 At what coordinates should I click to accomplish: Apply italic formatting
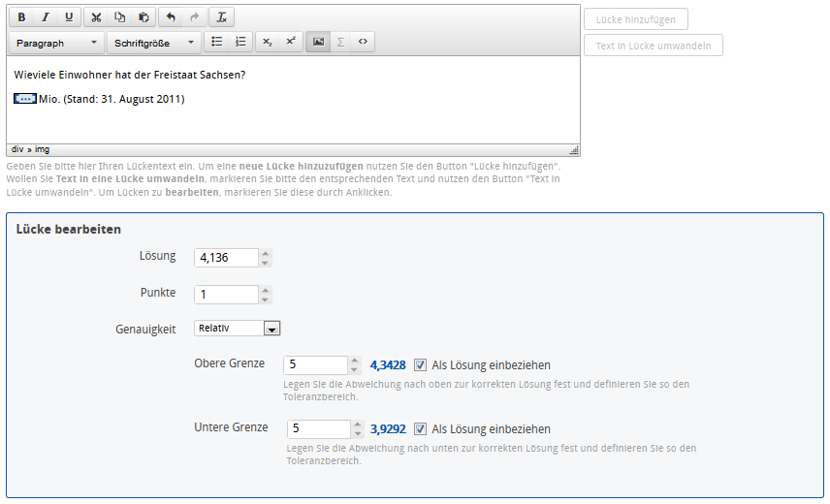[x=45, y=17]
